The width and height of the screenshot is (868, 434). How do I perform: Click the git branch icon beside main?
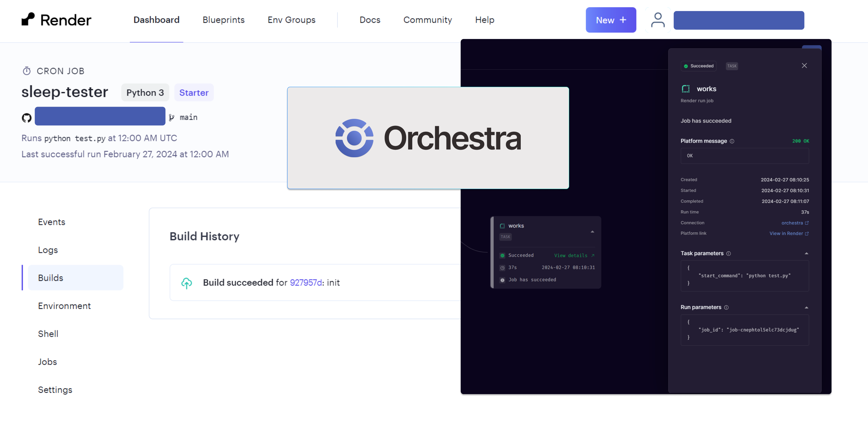[171, 117]
